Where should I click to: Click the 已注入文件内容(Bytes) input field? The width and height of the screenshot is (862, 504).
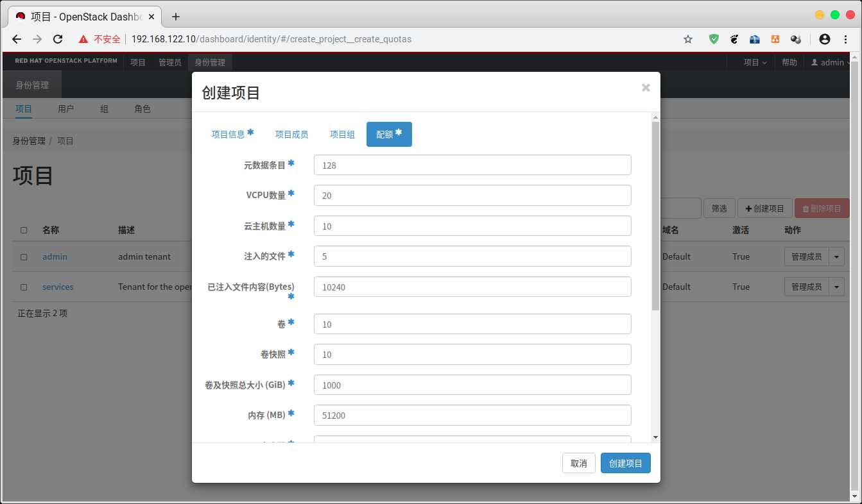click(x=472, y=287)
